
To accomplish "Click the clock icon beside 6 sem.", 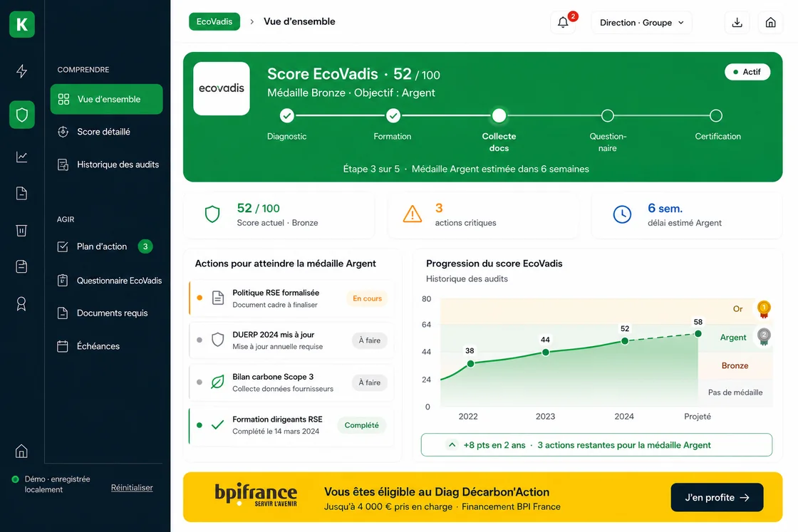I will tap(622, 214).
